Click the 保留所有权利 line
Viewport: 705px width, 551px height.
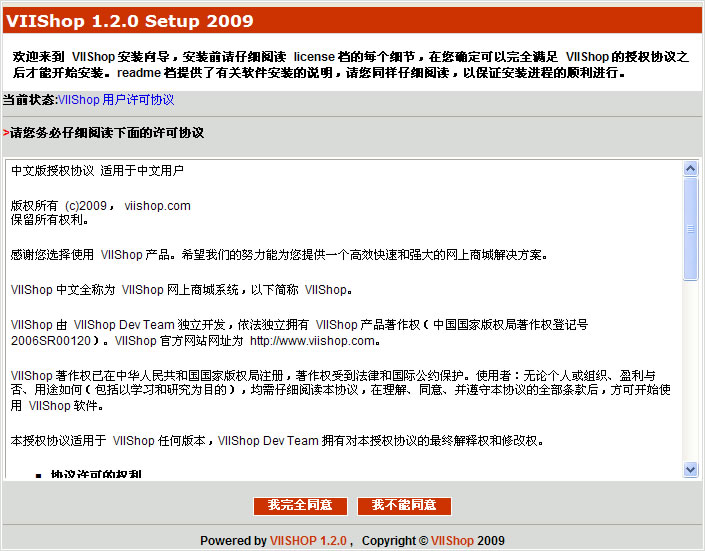pos(49,220)
